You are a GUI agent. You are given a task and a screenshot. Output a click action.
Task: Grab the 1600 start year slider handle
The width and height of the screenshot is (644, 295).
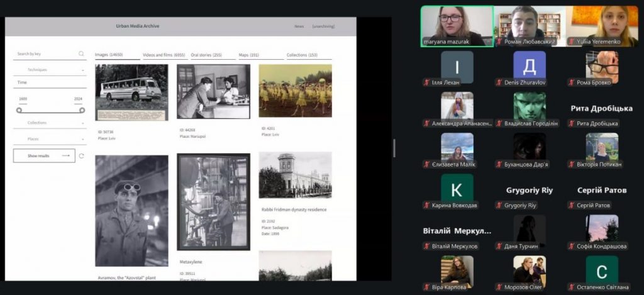[19, 110]
